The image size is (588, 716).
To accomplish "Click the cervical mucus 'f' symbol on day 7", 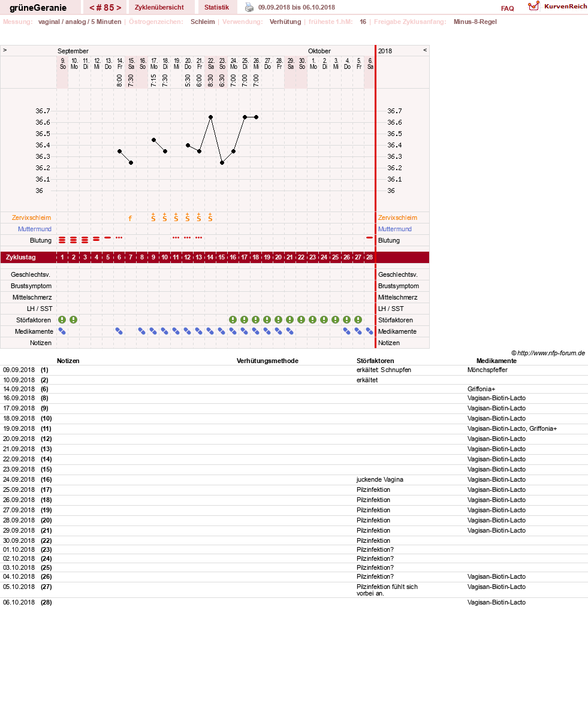I will [130, 218].
